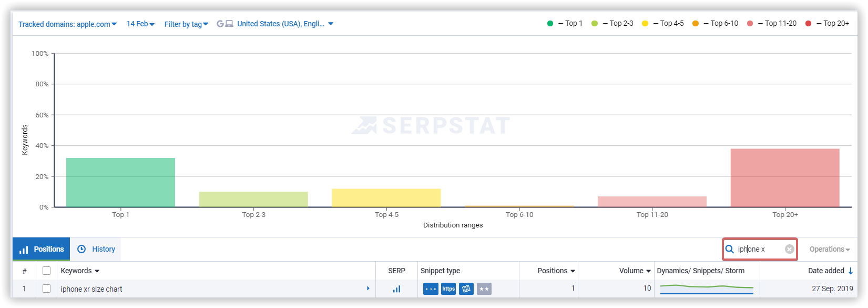Click the light pink Top 11-20 bar

point(652,202)
